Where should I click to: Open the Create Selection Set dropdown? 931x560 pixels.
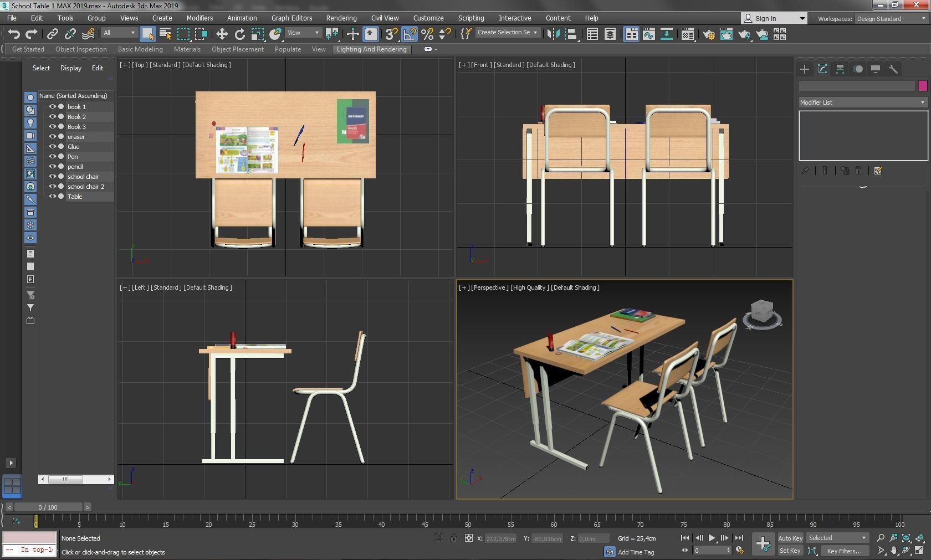point(508,33)
